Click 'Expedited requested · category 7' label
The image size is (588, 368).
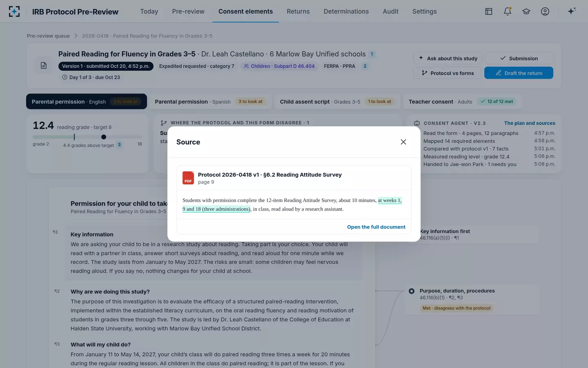(x=197, y=66)
